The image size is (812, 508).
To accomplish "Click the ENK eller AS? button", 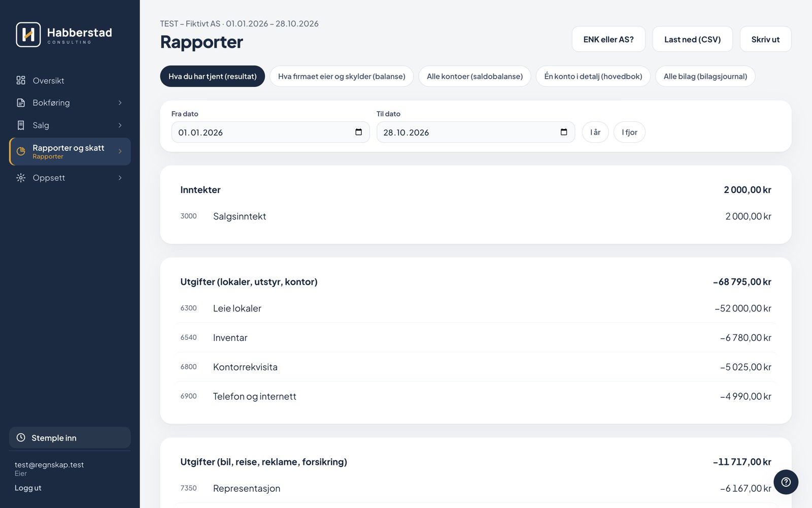I will (x=608, y=39).
